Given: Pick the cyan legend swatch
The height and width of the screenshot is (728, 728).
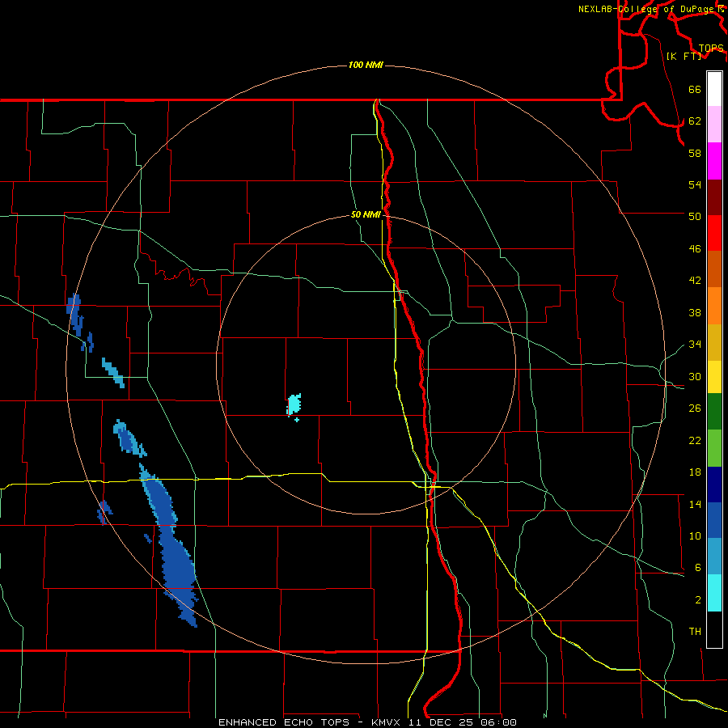Looking at the screenshot, I should (x=714, y=593).
